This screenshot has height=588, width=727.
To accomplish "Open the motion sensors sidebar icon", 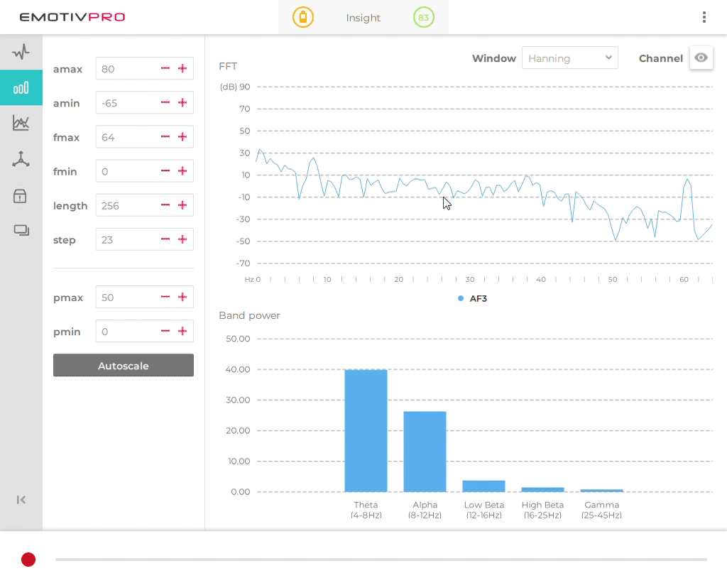I will pos(21,159).
